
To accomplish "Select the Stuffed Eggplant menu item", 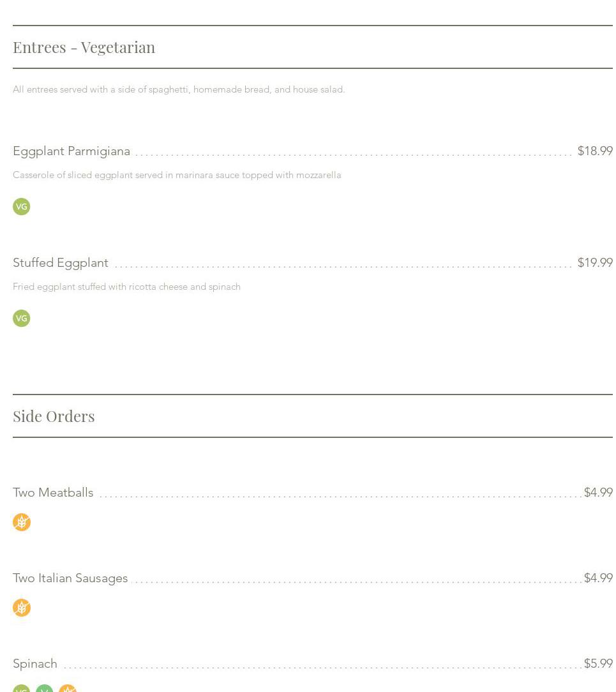I will tap(61, 263).
